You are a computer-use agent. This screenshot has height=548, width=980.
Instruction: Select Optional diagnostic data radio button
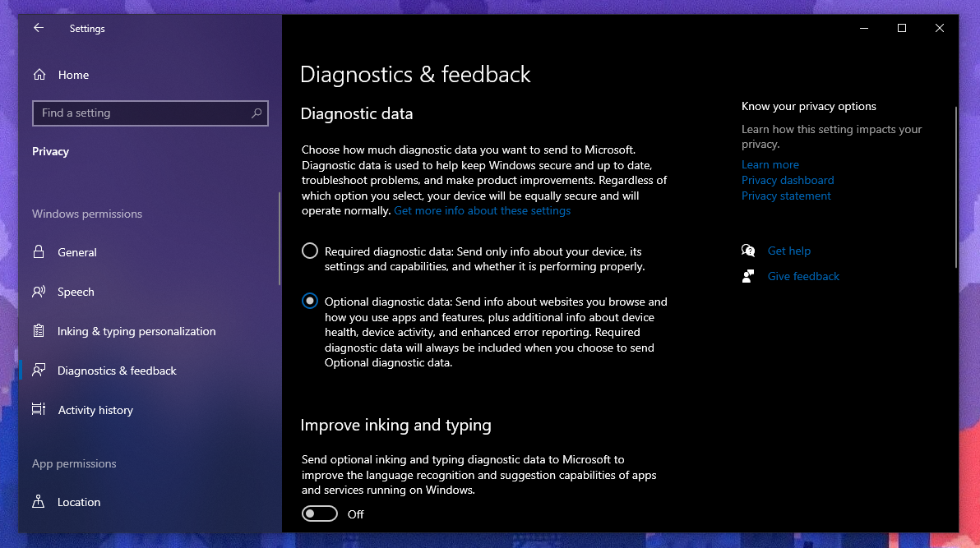[310, 302]
